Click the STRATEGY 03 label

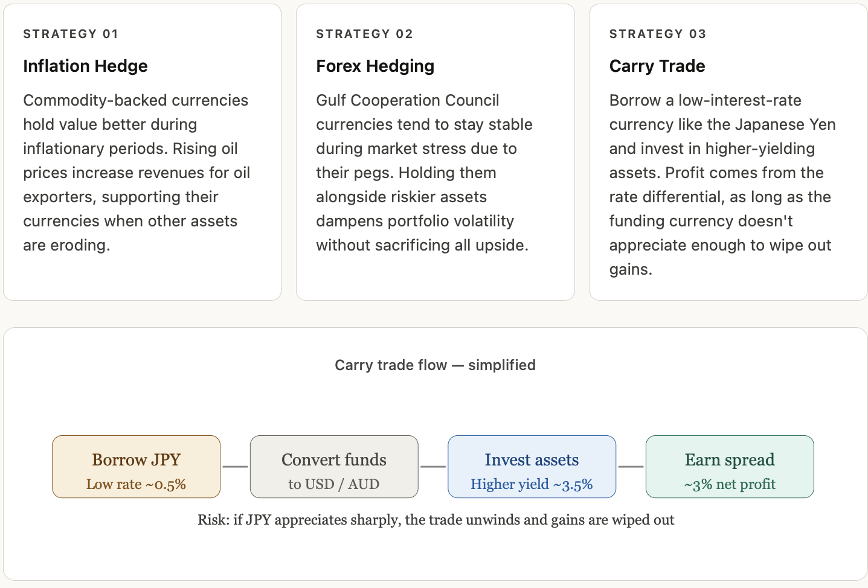657,34
